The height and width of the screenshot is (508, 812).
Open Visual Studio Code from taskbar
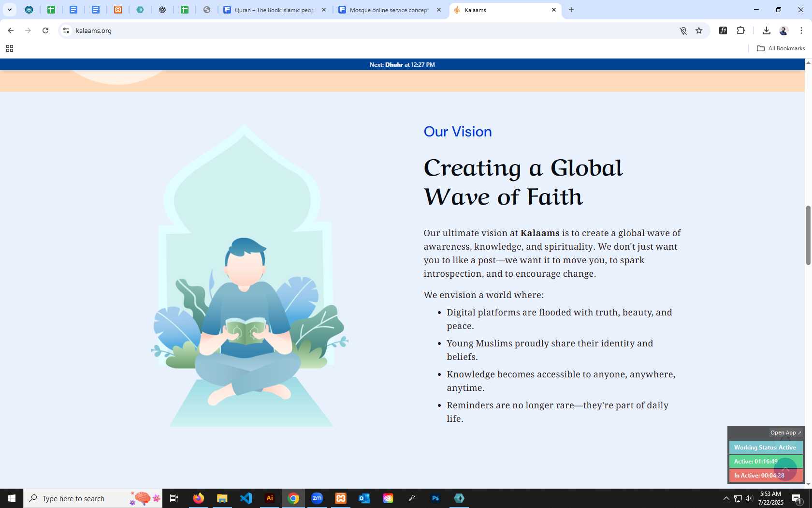[246, 498]
